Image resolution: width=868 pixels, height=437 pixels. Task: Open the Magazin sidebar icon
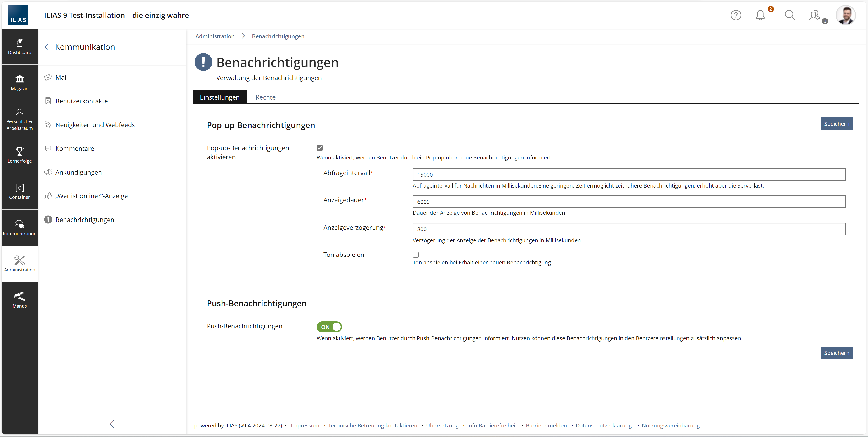19,83
